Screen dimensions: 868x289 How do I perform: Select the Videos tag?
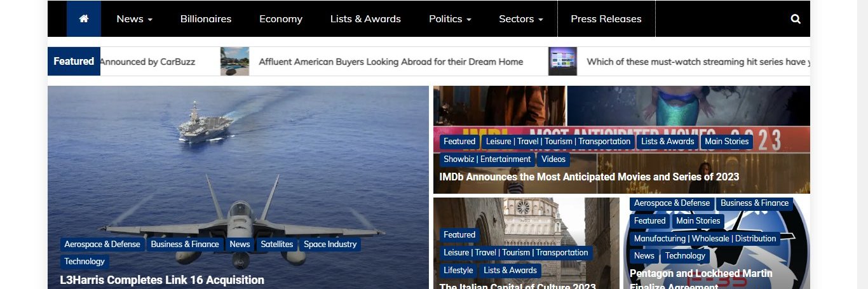553,159
